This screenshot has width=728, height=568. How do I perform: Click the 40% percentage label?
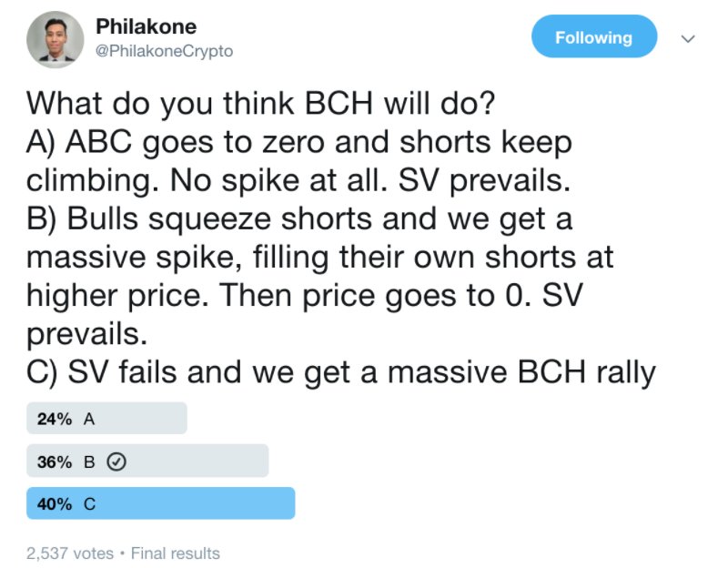55,504
